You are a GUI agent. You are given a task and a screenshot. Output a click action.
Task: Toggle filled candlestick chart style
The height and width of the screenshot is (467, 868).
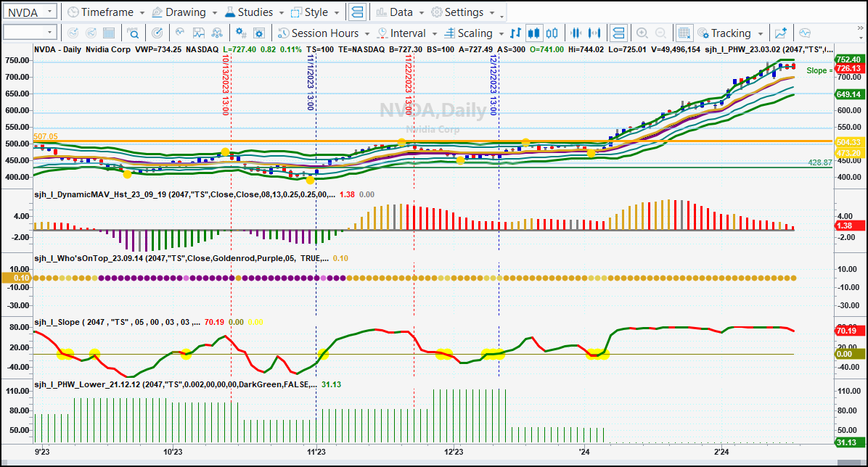point(533,33)
